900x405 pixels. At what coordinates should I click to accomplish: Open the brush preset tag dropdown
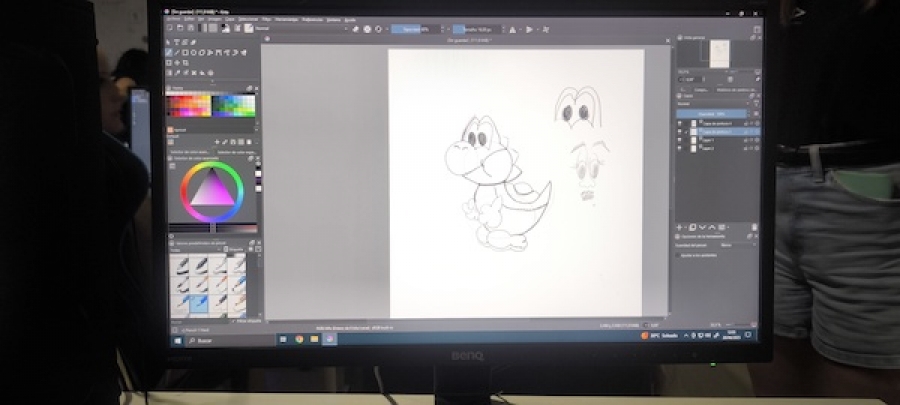point(196,250)
